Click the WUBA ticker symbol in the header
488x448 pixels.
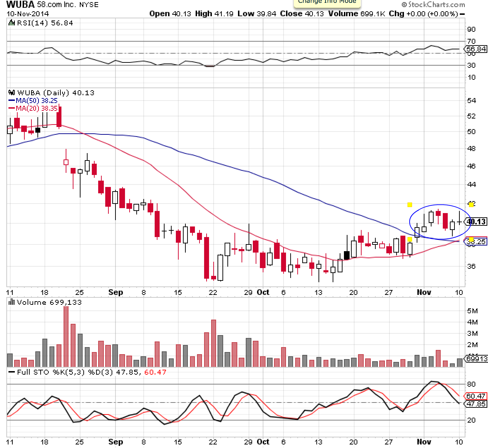click(20, 5)
